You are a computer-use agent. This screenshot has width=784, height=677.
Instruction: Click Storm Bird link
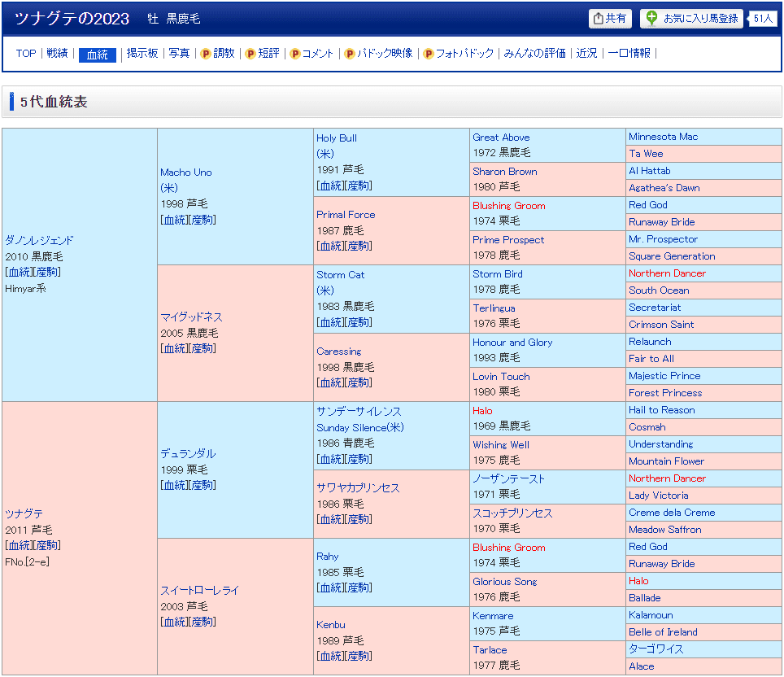pos(497,273)
